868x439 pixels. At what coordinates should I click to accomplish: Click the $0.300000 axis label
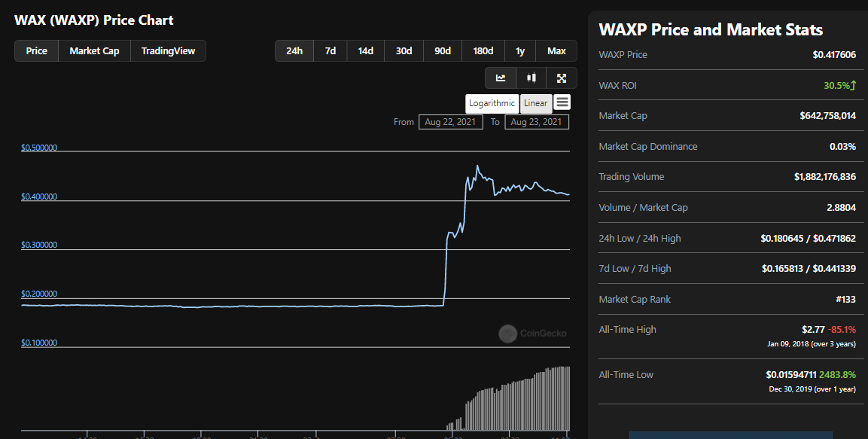39,245
